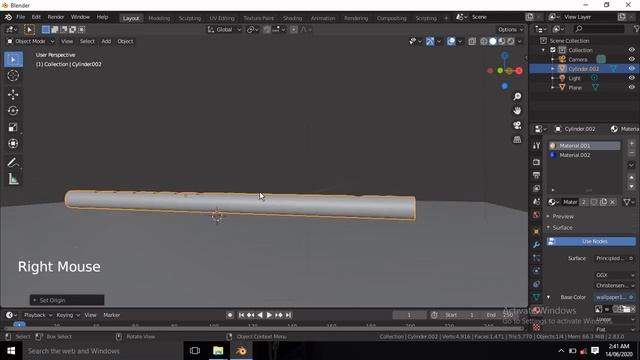Open the Output properties tab
Viewport: 640px width, 360px height.
536,175
